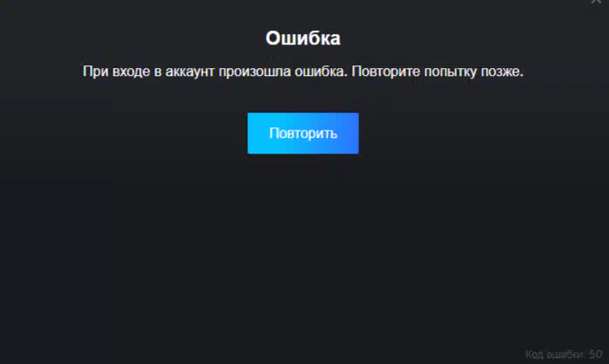Viewport: 609px width, 364px height.
Task: Click the word позже at message end
Action: [x=502, y=72]
